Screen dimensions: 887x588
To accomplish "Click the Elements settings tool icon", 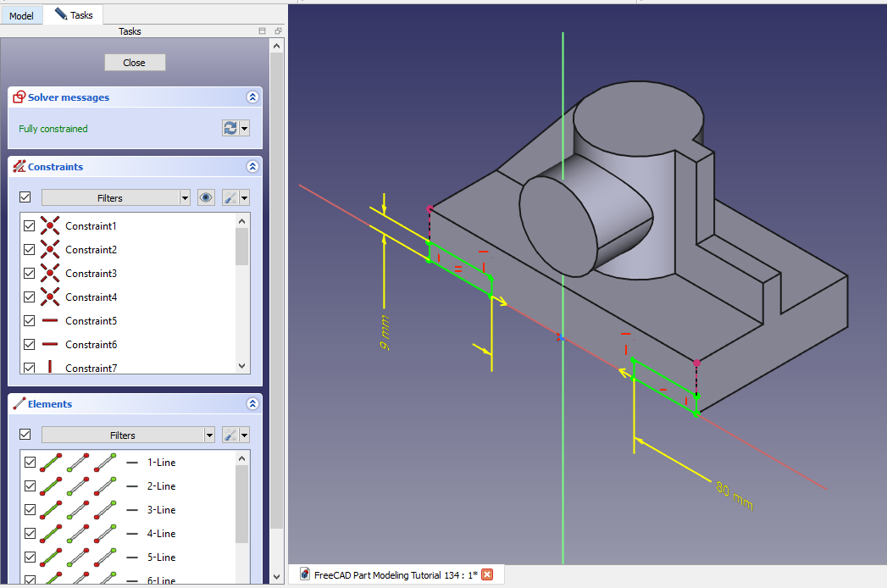I will 230,435.
